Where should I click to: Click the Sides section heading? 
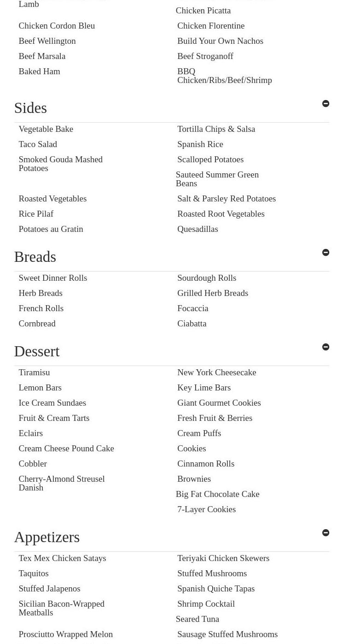pyautogui.click(x=30, y=108)
